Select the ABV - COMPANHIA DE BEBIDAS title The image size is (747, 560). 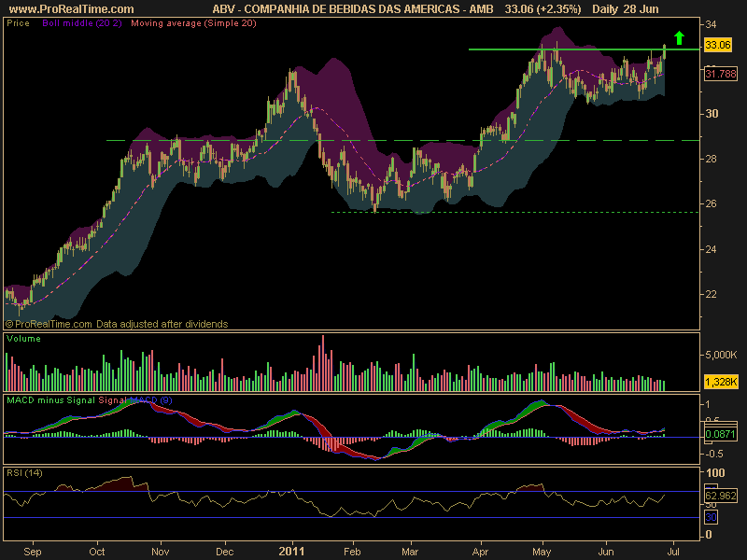click(x=353, y=9)
